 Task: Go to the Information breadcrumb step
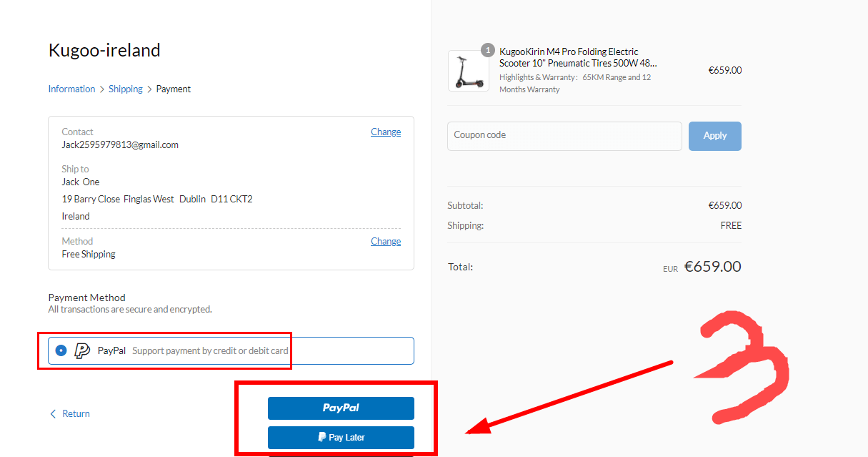(71, 89)
